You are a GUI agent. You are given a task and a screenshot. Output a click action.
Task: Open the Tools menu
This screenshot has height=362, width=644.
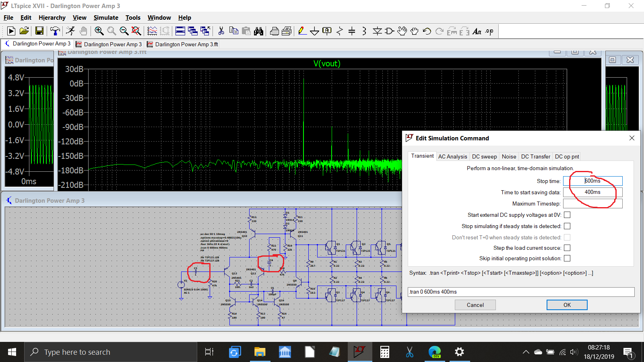[x=133, y=18]
